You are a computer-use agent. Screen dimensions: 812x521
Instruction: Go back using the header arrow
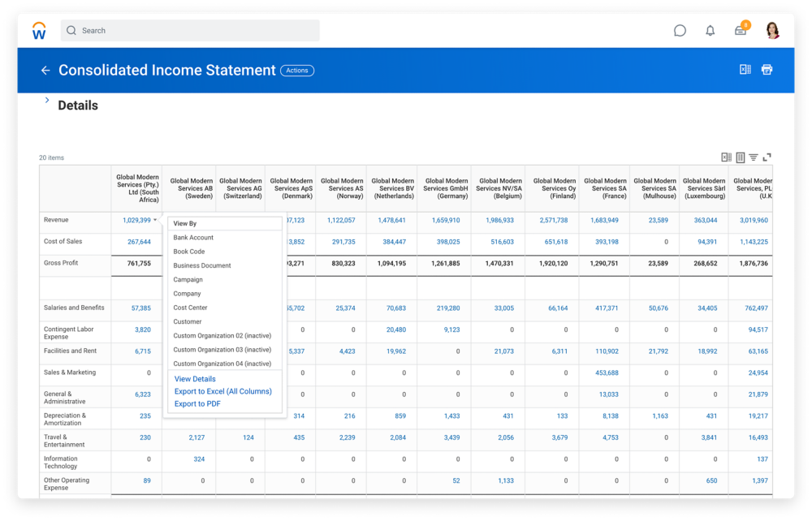pyautogui.click(x=45, y=71)
